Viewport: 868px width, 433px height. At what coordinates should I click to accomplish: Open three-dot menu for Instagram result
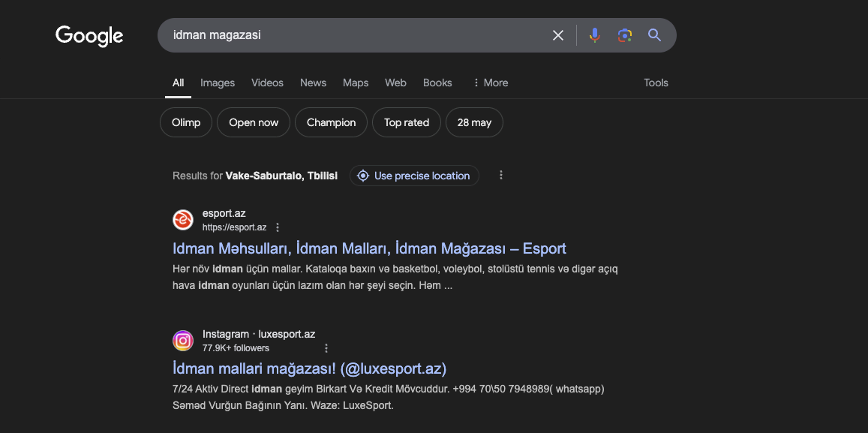[x=326, y=347]
